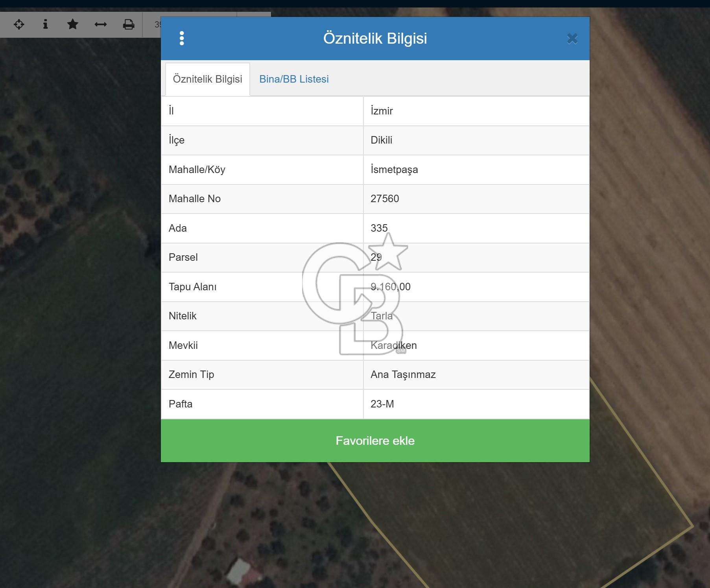This screenshot has width=710, height=588.
Task: Switch to the Bina/BB Listesi tab
Action: (x=294, y=79)
